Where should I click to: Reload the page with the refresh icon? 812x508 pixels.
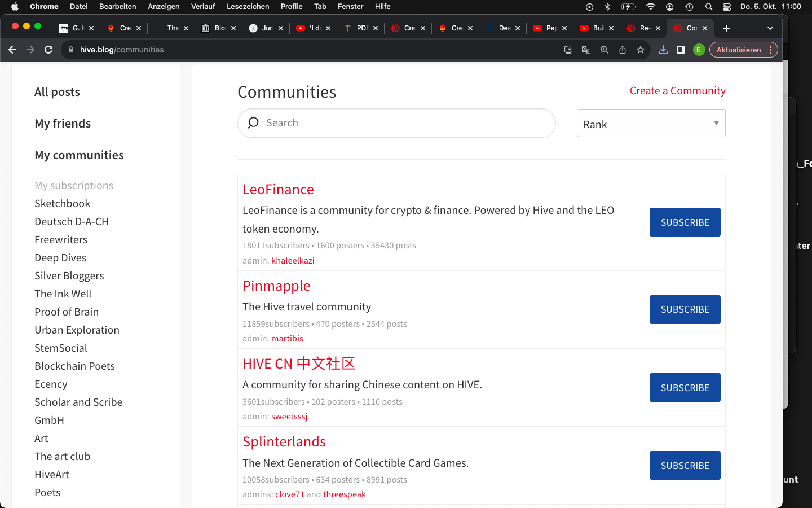[x=48, y=50]
